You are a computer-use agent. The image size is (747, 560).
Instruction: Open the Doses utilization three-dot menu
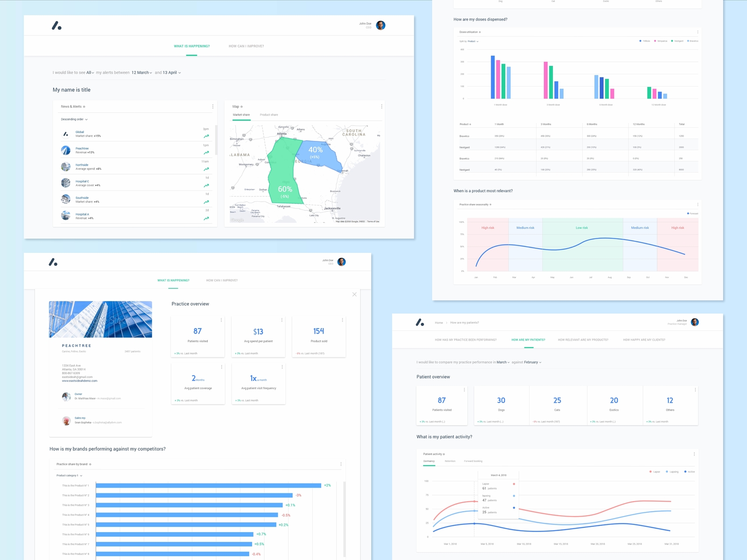coord(698,32)
